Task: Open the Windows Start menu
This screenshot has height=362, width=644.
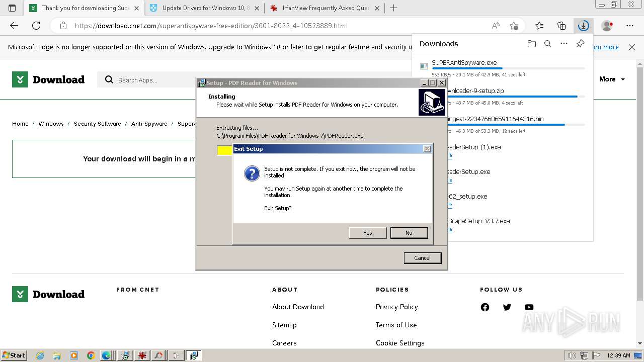Action: tap(14, 355)
